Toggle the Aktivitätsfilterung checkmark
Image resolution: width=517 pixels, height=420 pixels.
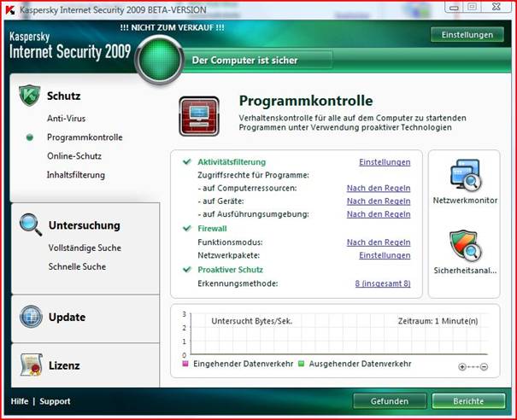(x=187, y=161)
